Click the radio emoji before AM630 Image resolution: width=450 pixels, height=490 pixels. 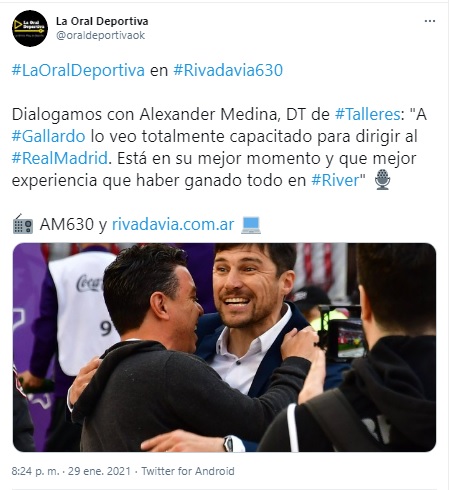pos(23,224)
